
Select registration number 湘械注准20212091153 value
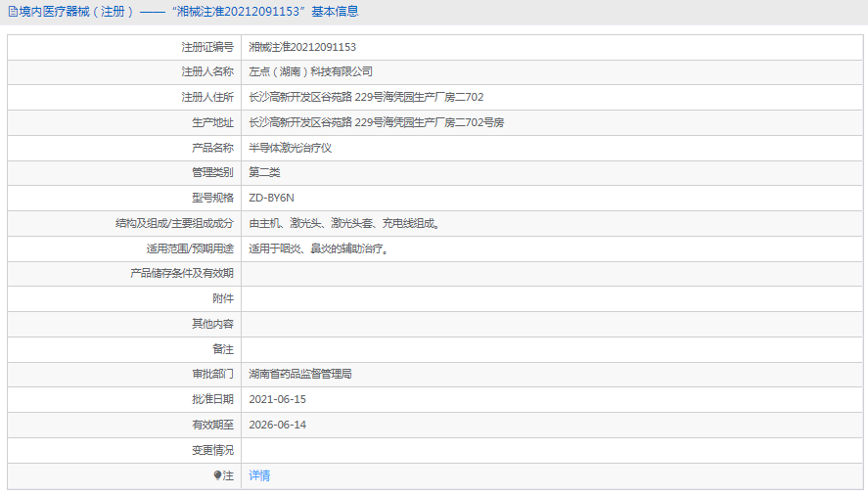click(302, 47)
